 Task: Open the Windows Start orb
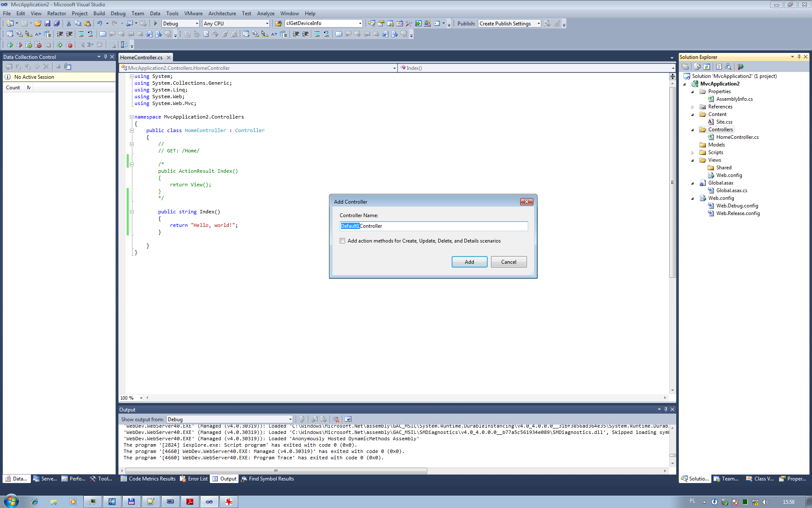(11, 501)
